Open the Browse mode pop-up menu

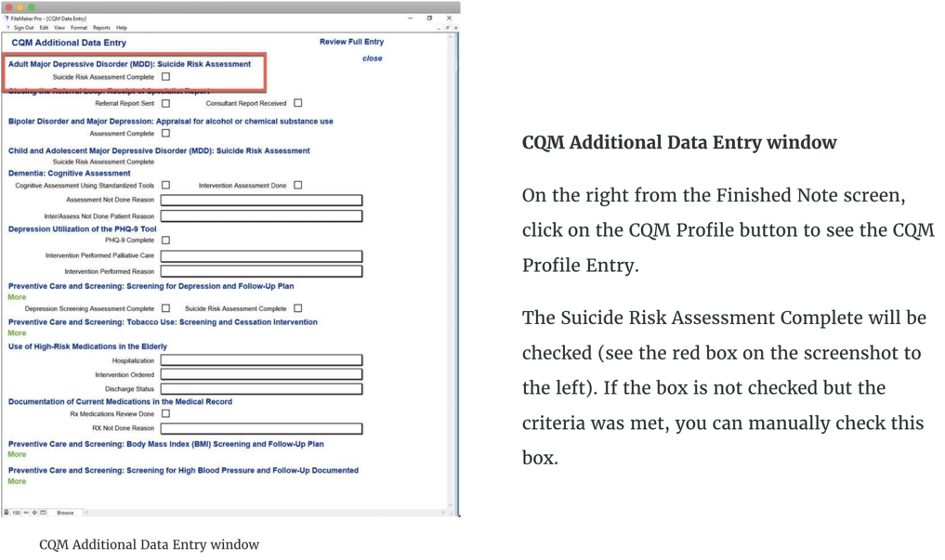[x=65, y=513]
